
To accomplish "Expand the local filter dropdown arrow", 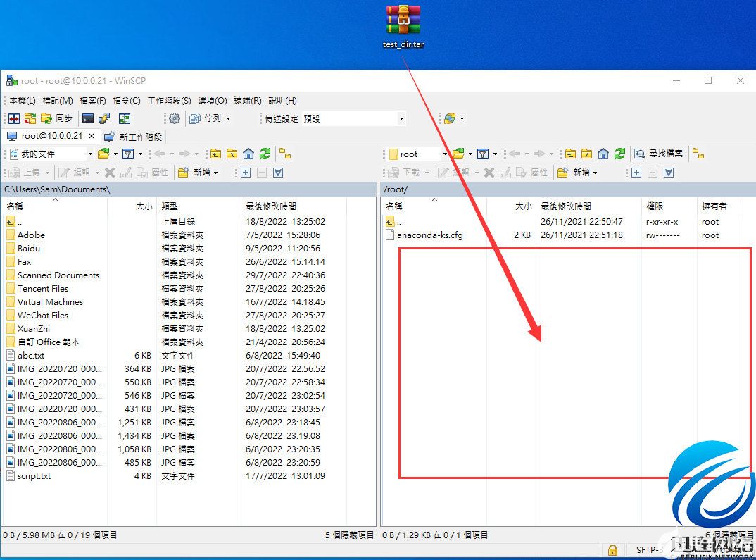I will coord(140,154).
